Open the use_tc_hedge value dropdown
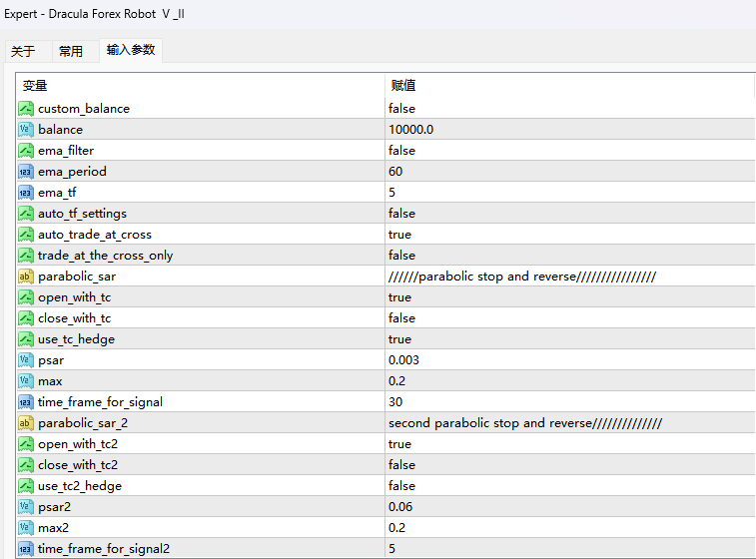 (x=400, y=339)
